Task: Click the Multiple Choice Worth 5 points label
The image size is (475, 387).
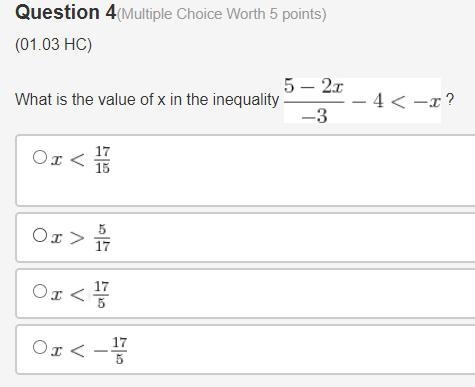Action: click(222, 14)
